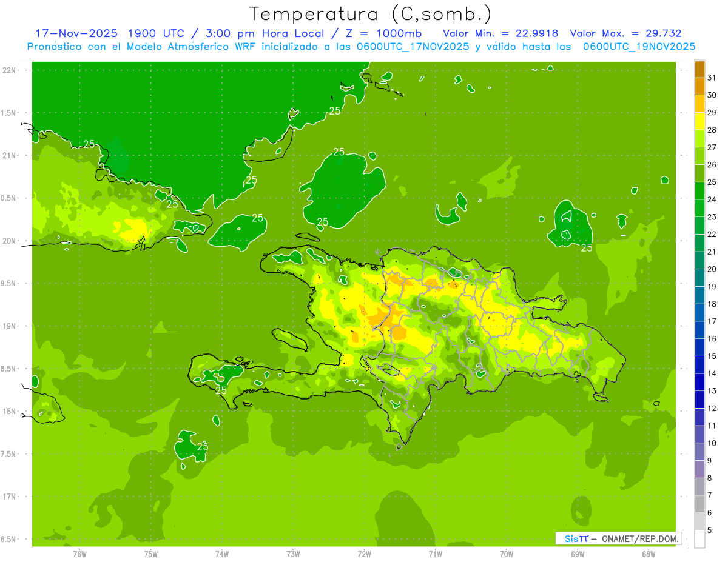Click the legend value "28"
Screen dimensions: 728x562
click(x=712, y=130)
